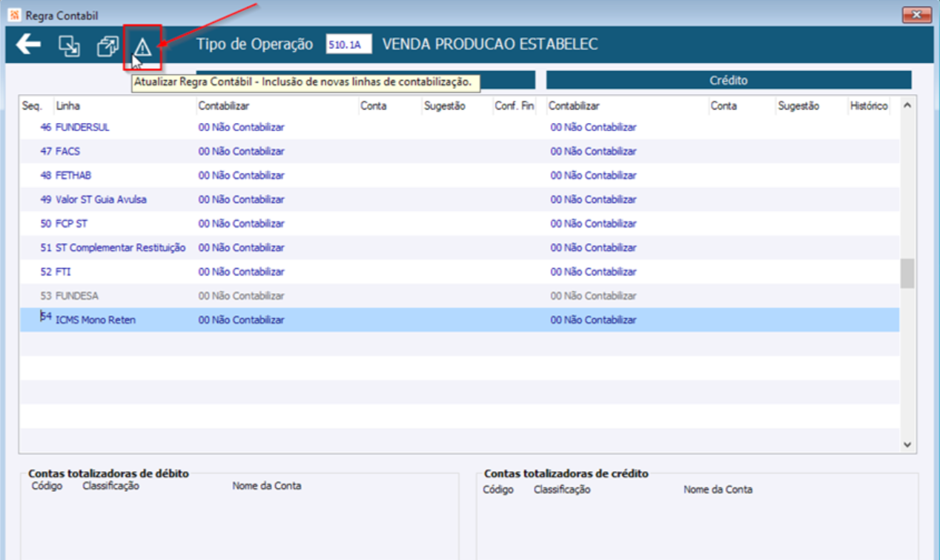Select row 47 FACS

tap(459, 151)
